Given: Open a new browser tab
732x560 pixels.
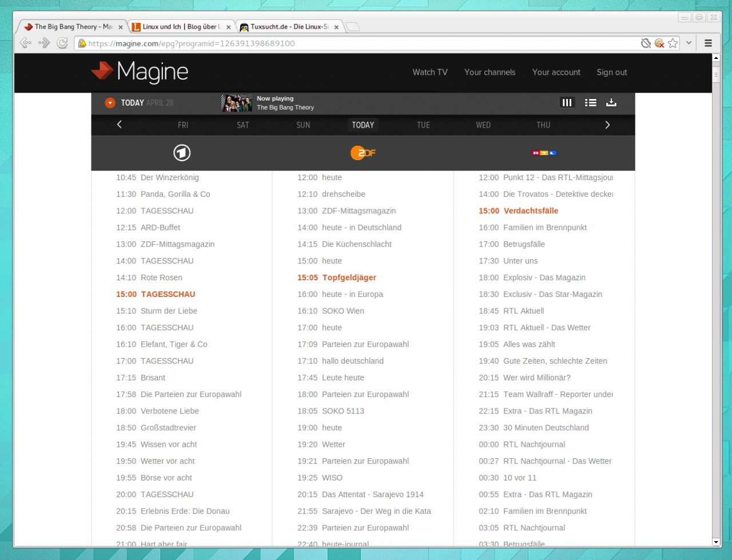Looking at the screenshot, I should click(353, 26).
